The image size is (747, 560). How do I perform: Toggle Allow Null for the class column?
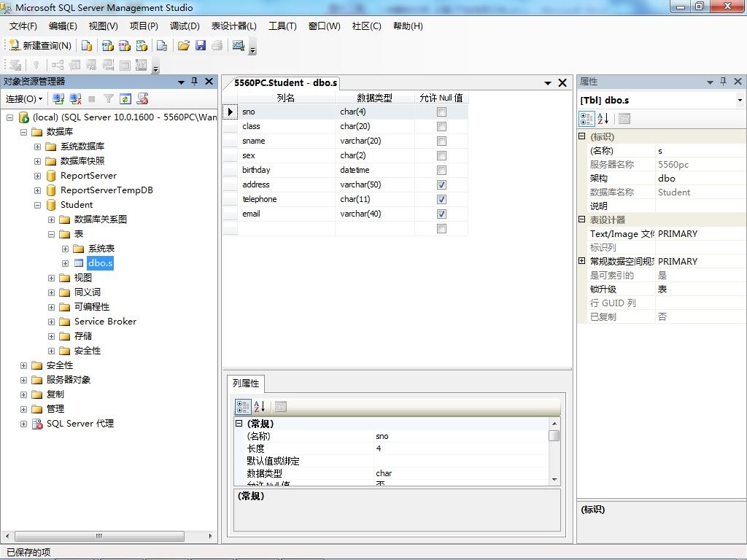click(x=441, y=126)
